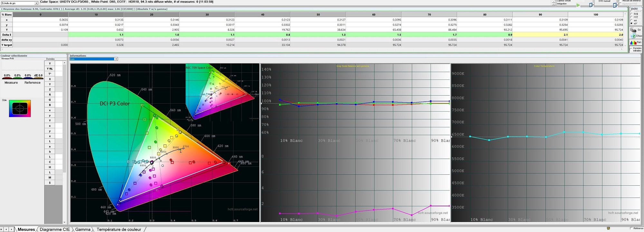Select the T° row in Données
The width and height of the screenshot is (644, 232).
pos(50,74)
